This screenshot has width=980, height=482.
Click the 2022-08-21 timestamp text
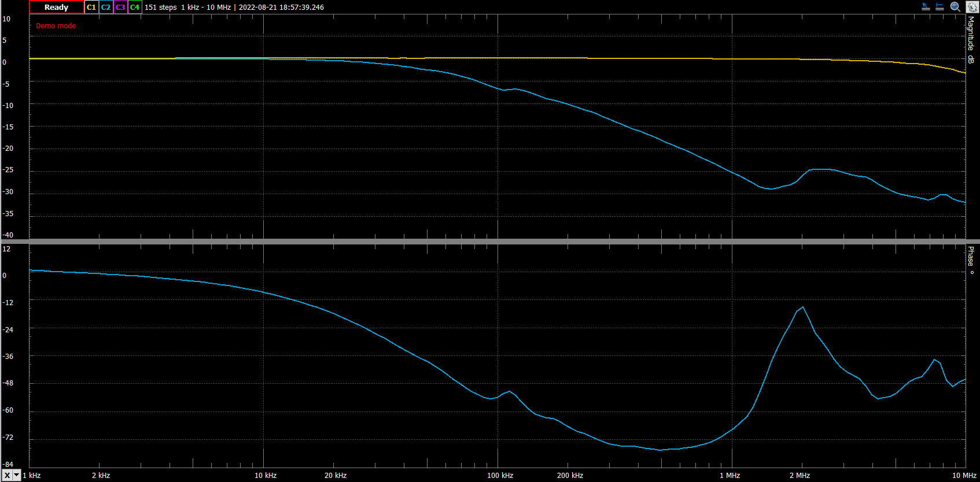[x=281, y=8]
